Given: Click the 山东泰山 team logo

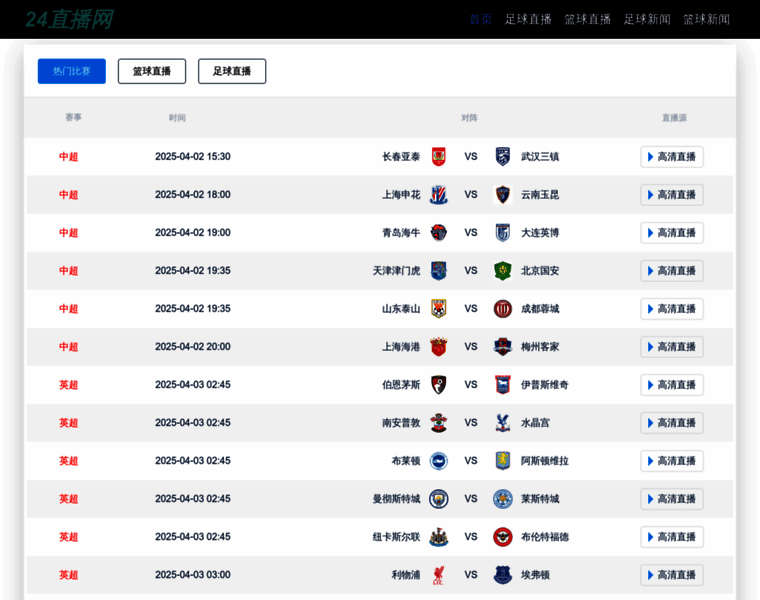Looking at the screenshot, I should (439, 309).
